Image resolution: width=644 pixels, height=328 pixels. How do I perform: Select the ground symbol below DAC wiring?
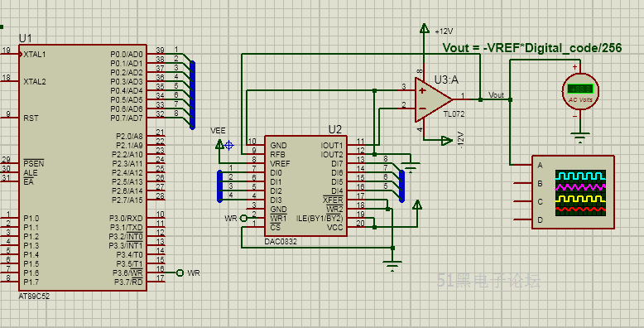pyautogui.click(x=392, y=266)
